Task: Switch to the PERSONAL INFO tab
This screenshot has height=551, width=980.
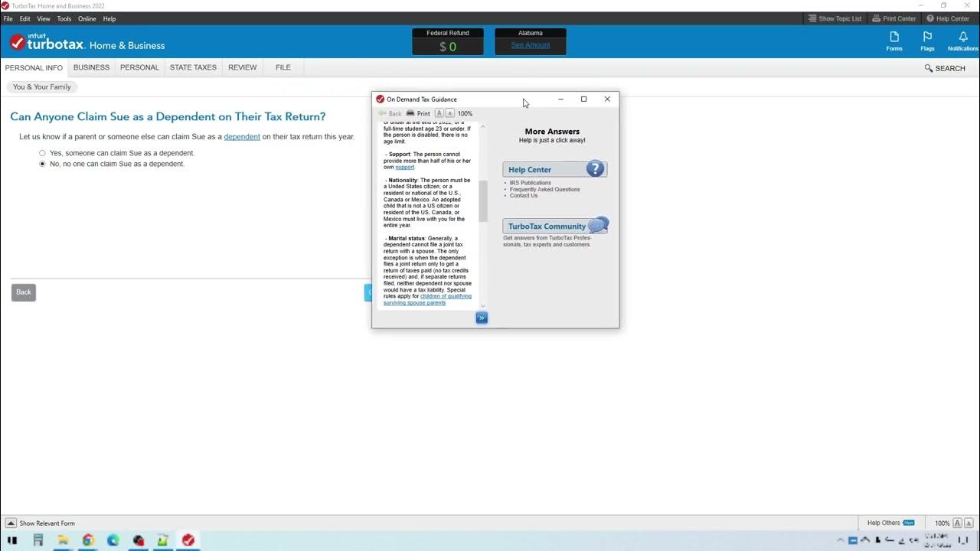Action: click(x=34, y=68)
